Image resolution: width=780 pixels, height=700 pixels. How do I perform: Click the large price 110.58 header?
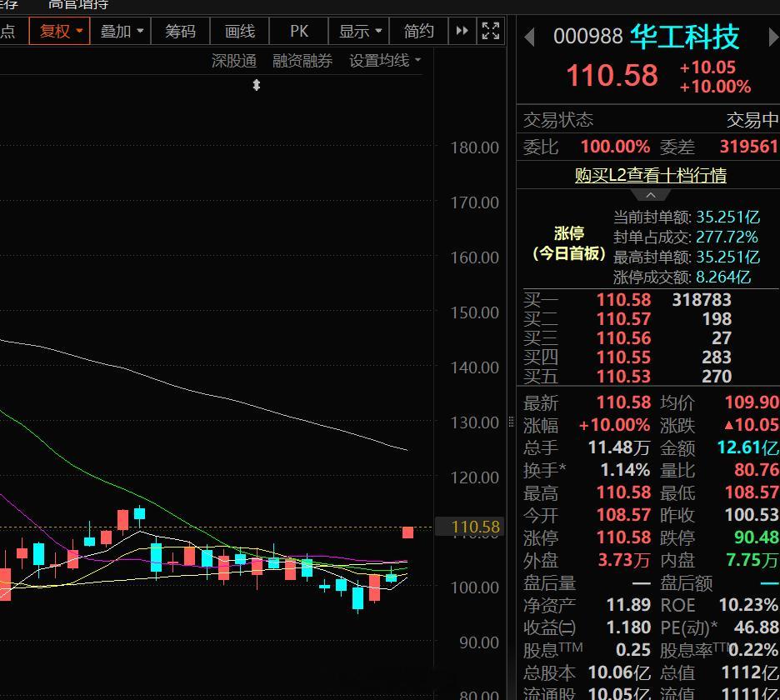pyautogui.click(x=612, y=76)
